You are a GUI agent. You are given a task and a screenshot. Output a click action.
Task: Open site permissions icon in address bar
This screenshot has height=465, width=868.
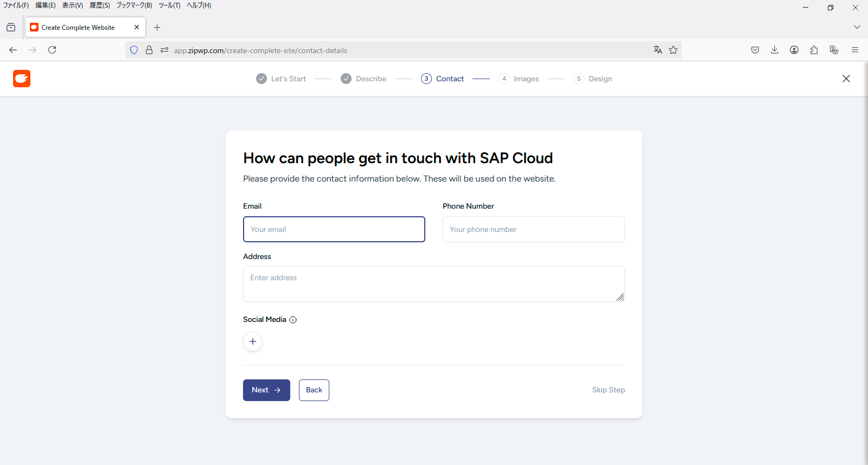164,50
